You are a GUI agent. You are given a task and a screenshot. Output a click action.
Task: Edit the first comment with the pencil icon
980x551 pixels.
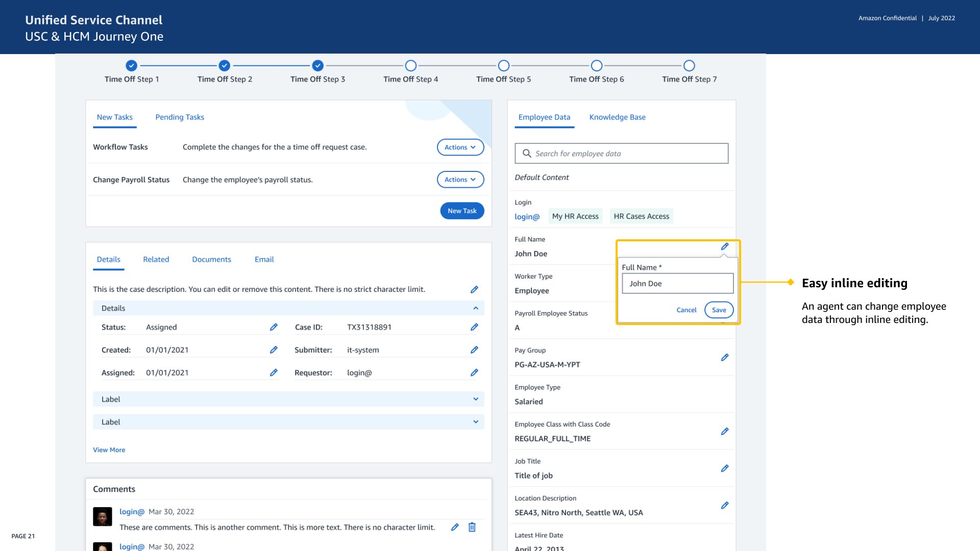(x=455, y=527)
